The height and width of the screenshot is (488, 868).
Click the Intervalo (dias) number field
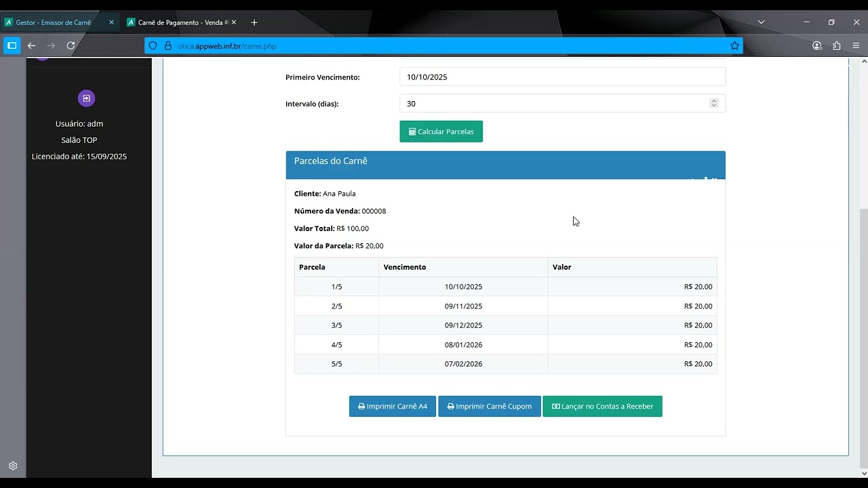pyautogui.click(x=562, y=103)
